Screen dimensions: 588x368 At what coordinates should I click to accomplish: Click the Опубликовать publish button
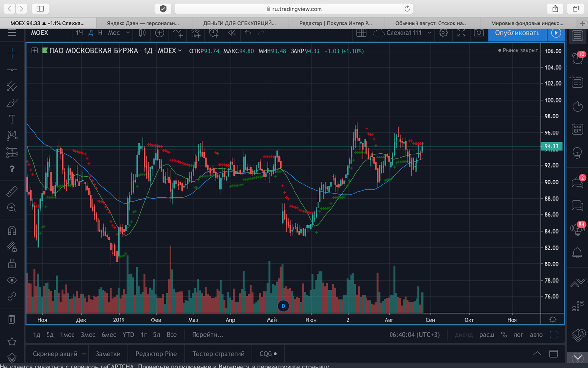point(517,33)
